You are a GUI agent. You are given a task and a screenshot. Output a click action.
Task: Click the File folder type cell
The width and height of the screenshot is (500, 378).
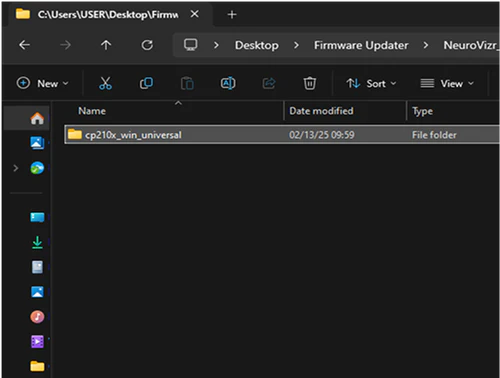pos(434,135)
